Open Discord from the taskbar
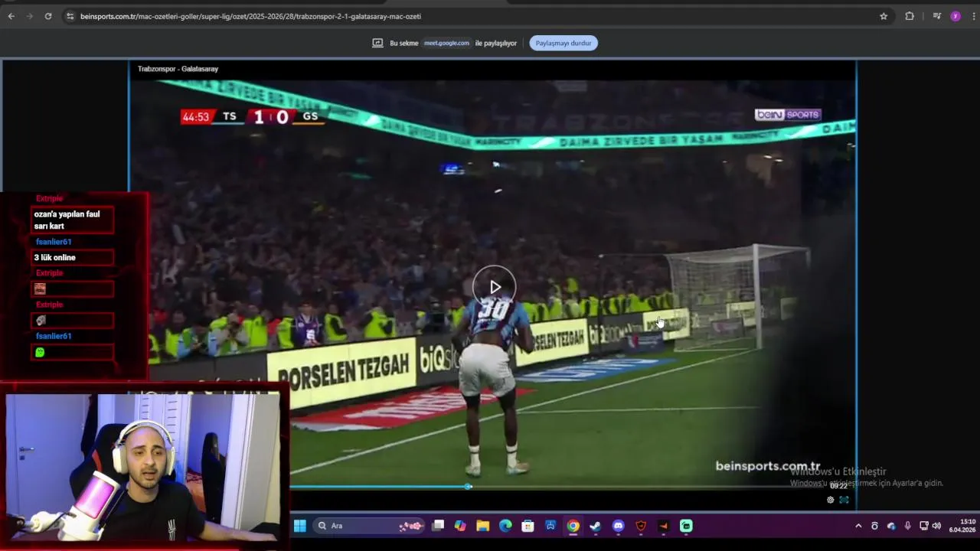 (619, 526)
